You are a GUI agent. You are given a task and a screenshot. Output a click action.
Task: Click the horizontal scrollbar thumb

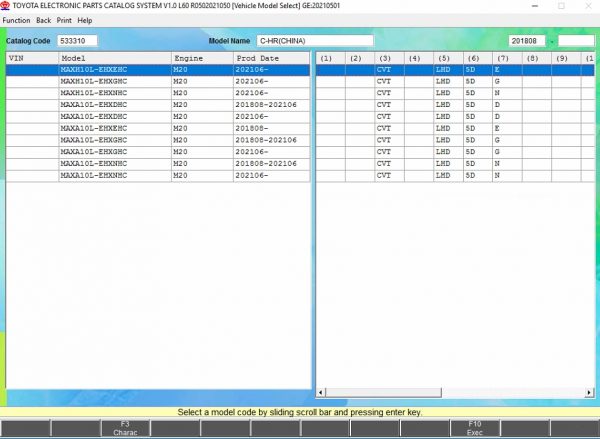pos(383,392)
